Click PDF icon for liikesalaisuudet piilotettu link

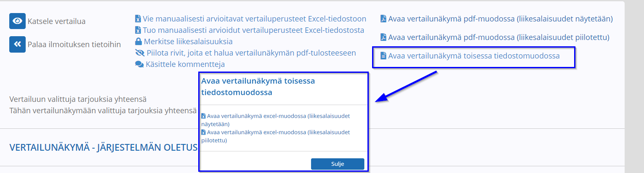tap(383, 37)
